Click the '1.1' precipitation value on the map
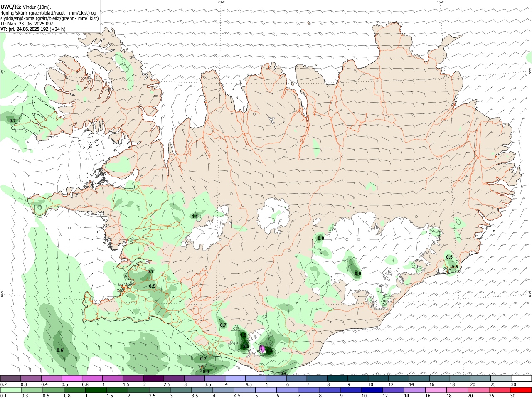The width and height of the screenshot is (532, 399). (x=195, y=216)
